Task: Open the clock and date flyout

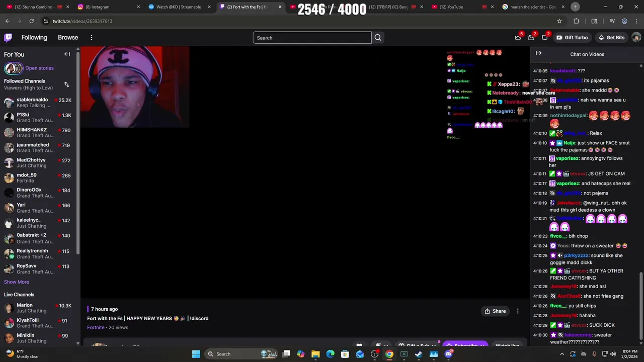Action: click(629, 354)
